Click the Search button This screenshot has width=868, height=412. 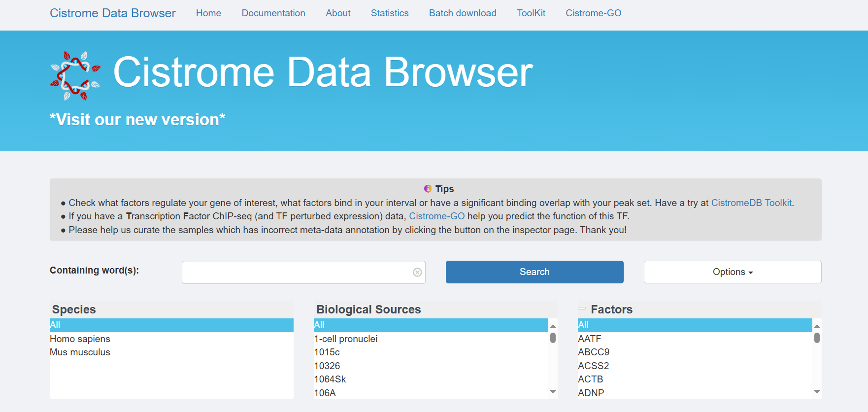click(534, 272)
